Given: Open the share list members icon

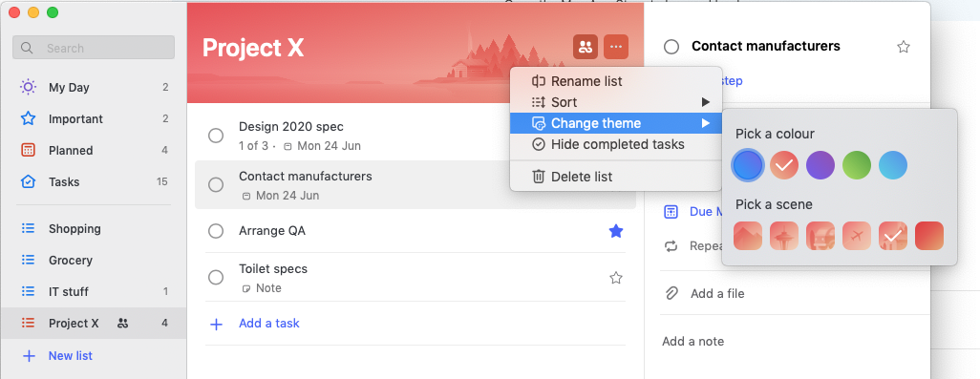Looking at the screenshot, I should click(x=585, y=47).
